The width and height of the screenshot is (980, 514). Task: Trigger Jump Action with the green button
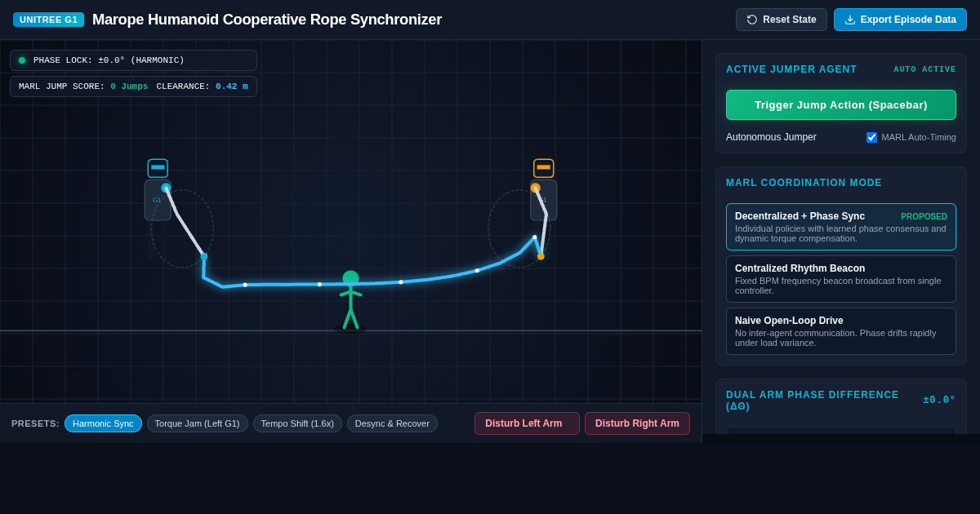point(841,104)
